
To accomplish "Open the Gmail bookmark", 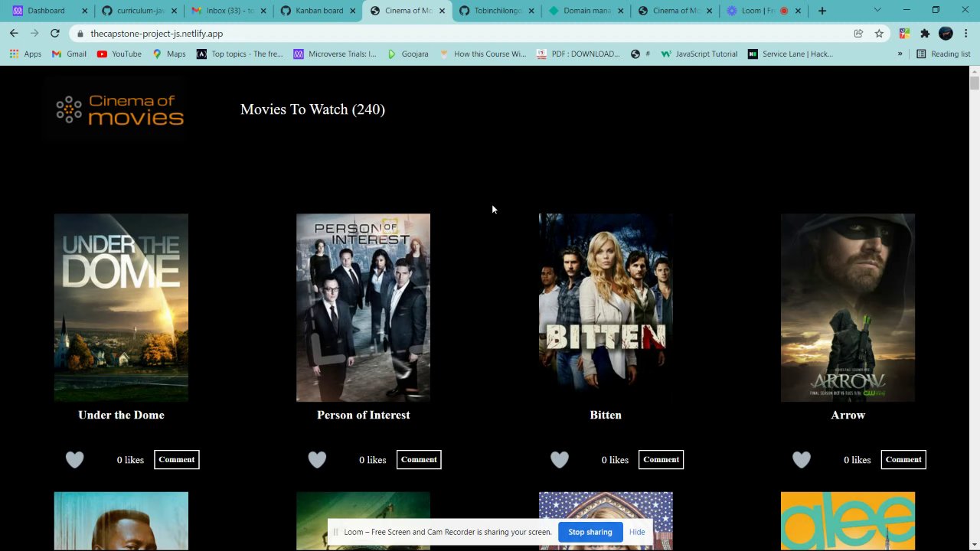I will (69, 54).
